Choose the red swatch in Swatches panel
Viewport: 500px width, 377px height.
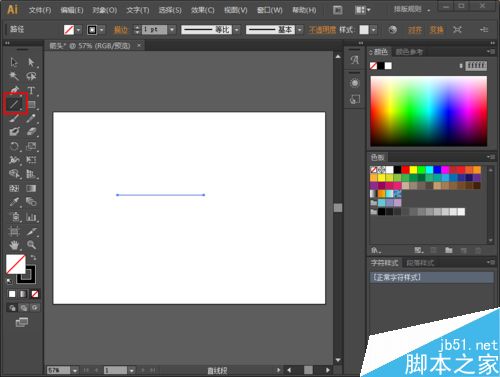coord(406,170)
